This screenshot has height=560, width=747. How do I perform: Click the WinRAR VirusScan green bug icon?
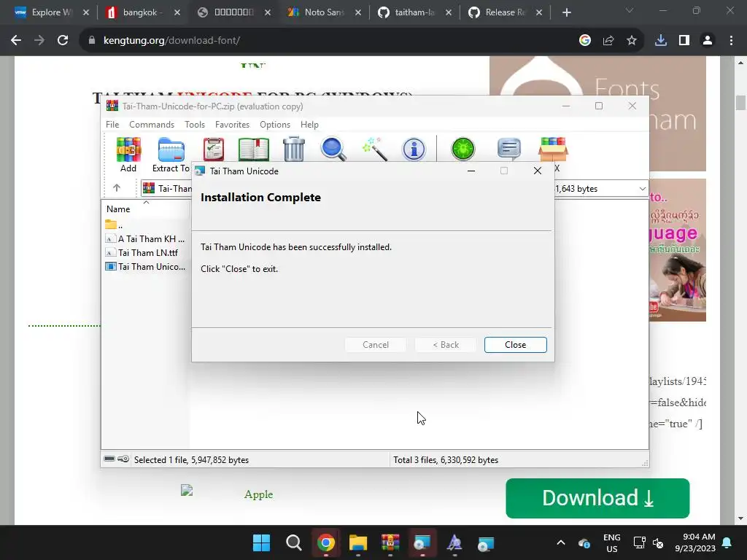462,149
